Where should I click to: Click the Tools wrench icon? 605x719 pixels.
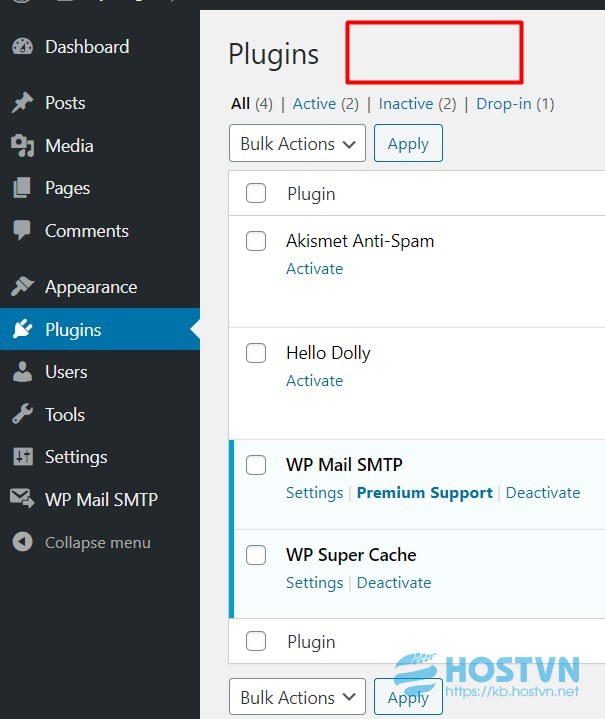point(22,414)
